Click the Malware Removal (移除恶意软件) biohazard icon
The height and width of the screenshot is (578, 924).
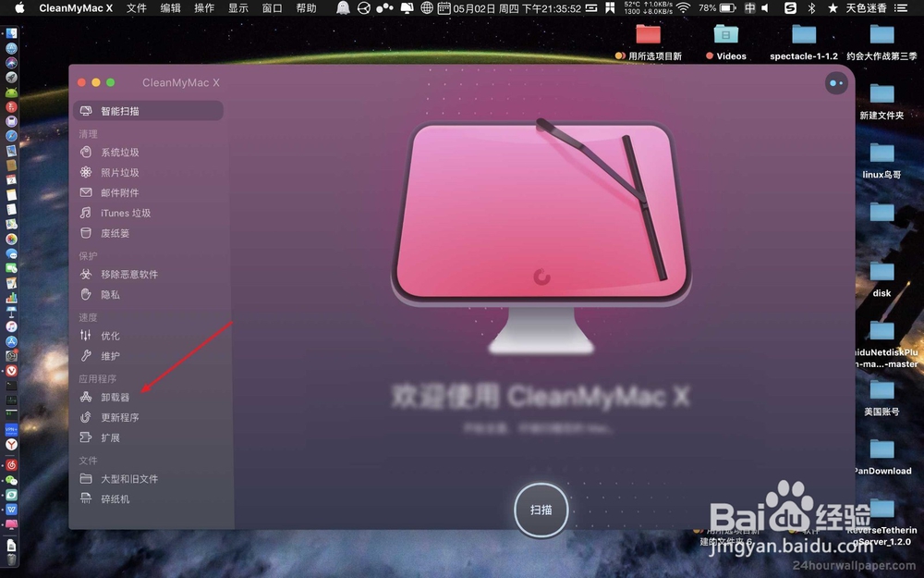click(x=86, y=275)
